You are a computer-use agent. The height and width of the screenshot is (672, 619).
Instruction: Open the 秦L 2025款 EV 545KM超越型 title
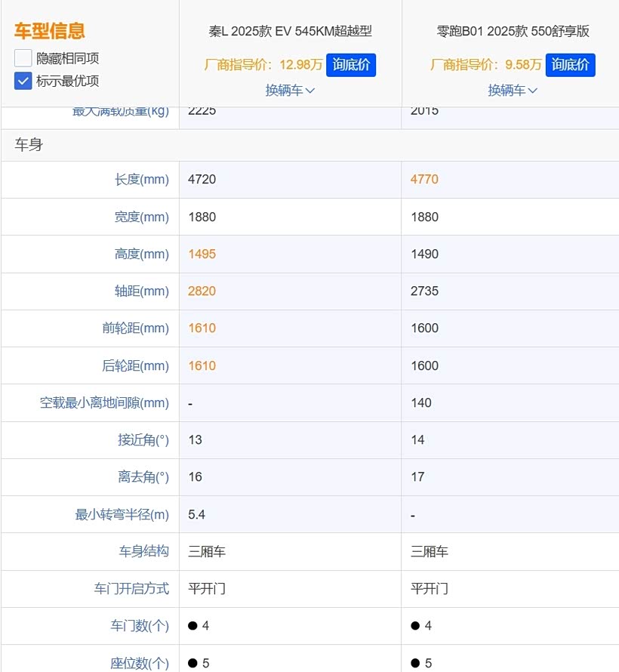290,32
